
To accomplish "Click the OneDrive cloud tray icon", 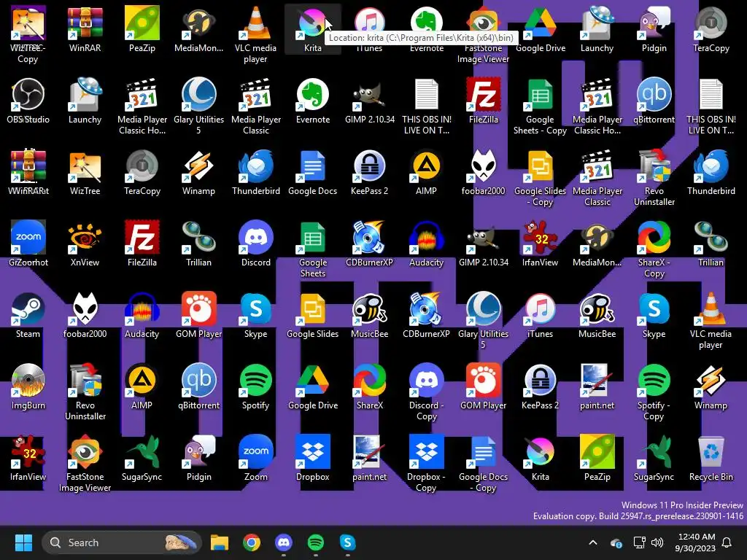I will click(616, 542).
